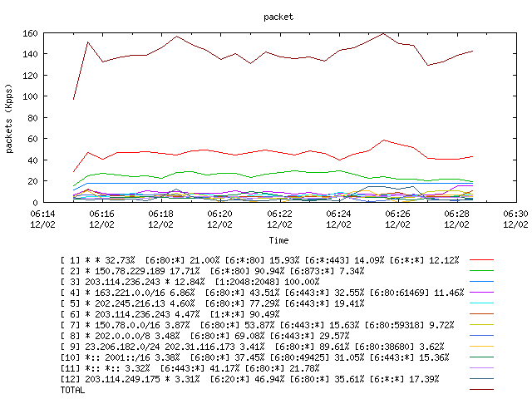Click x-axis time label 06:16
The height and width of the screenshot is (399, 532).
(x=101, y=214)
